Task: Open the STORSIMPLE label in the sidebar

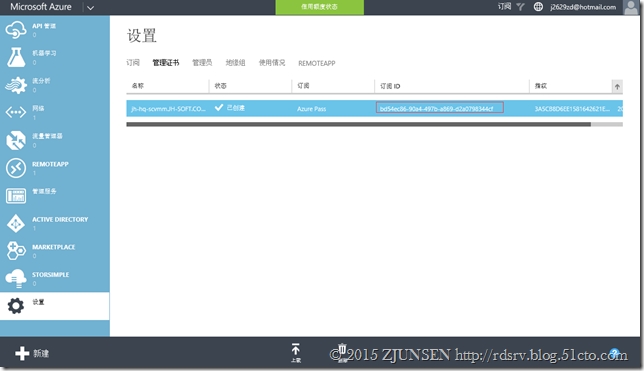Action: [51, 274]
